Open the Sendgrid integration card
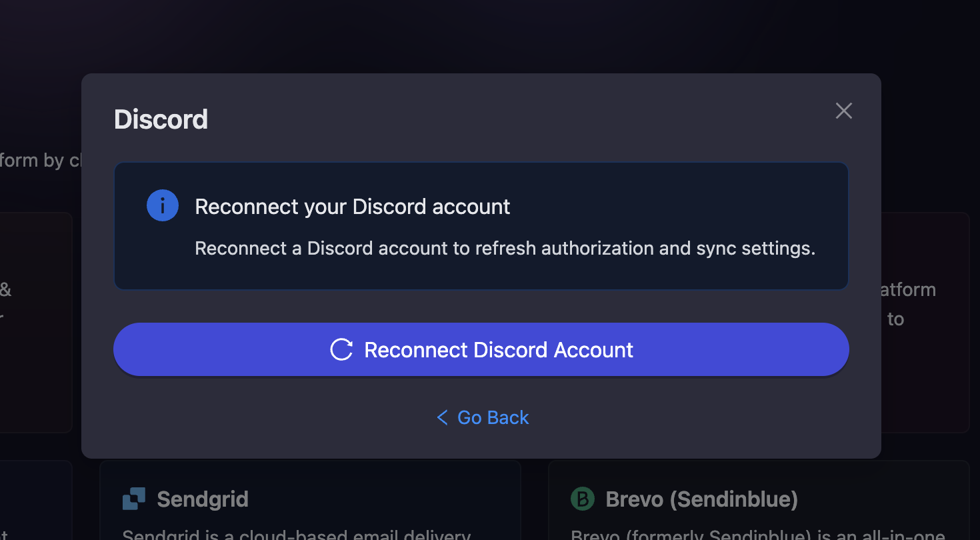 pyautogui.click(x=310, y=507)
